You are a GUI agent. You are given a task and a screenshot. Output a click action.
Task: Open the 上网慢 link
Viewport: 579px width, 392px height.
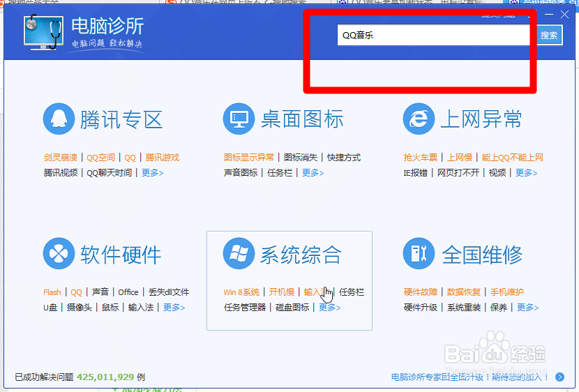(460, 158)
